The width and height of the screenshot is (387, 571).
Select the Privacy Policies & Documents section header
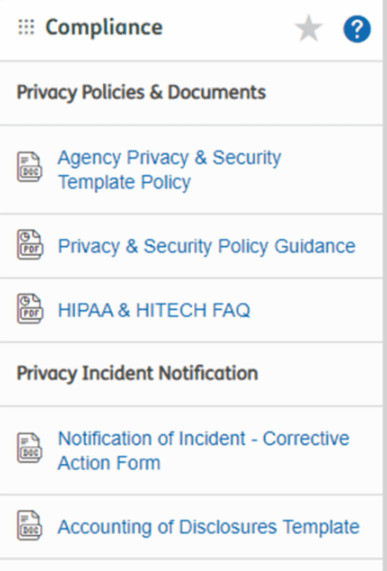coord(141,92)
